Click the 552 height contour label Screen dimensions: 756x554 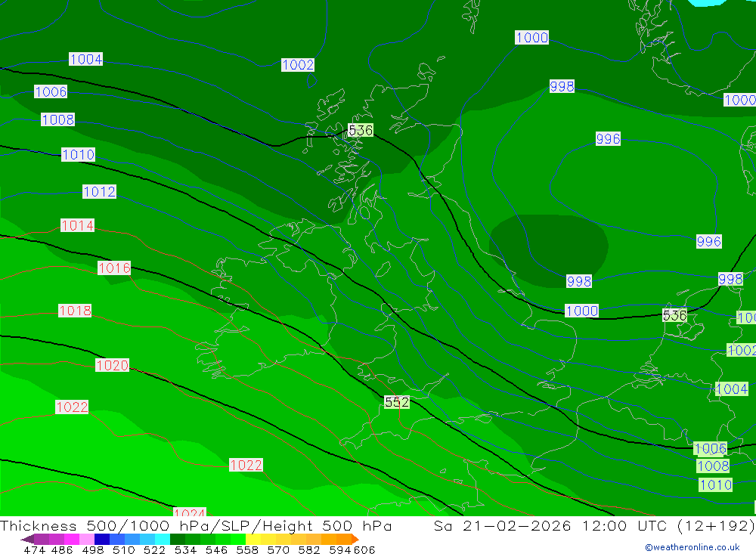coord(397,402)
